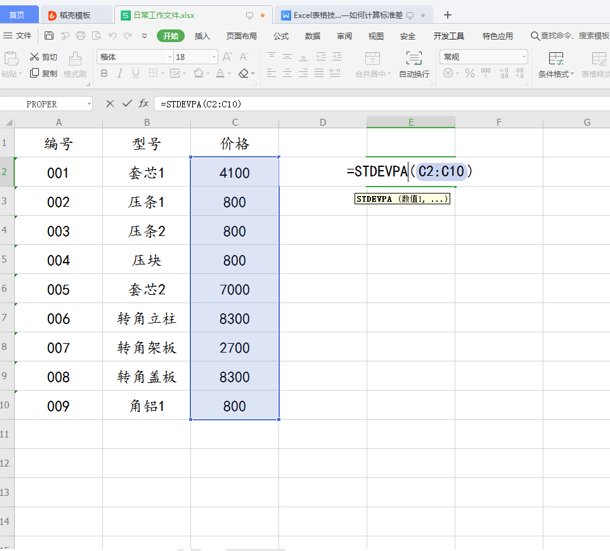The image size is (610, 551).
Task: Click the distributed alignment icon
Action: [x=335, y=73]
